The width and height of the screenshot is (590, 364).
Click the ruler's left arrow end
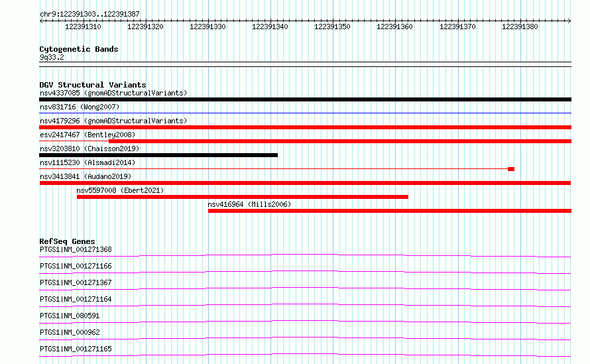click(41, 21)
